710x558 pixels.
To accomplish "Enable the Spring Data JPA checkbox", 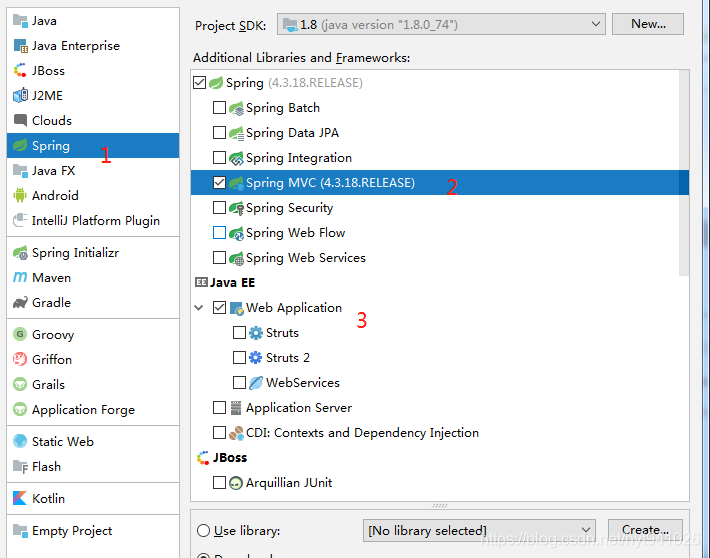I will tap(219, 133).
